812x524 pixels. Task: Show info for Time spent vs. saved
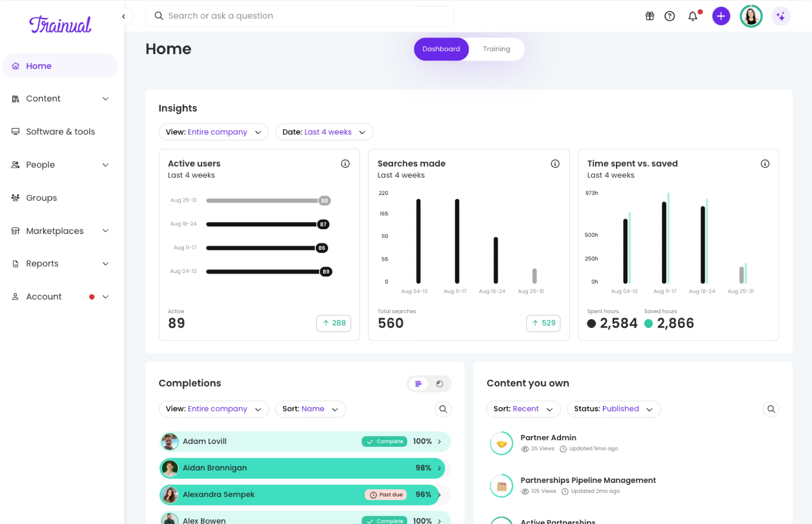[765, 164]
